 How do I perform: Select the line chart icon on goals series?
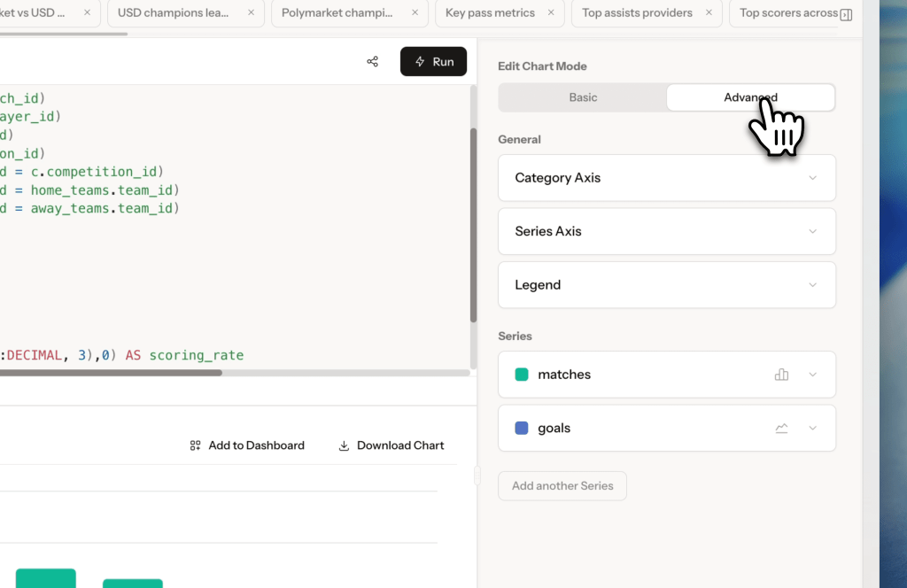[x=781, y=428]
